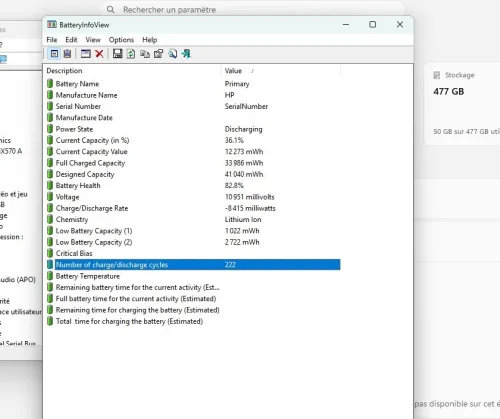Select the Charge/Discharge Rate row
Screen dimensions: 500x419
click(x=193, y=208)
